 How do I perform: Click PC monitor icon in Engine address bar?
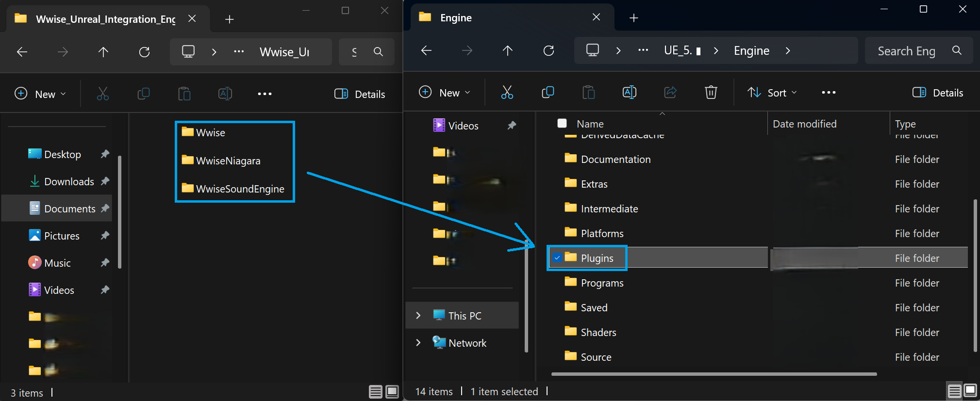(x=593, y=50)
